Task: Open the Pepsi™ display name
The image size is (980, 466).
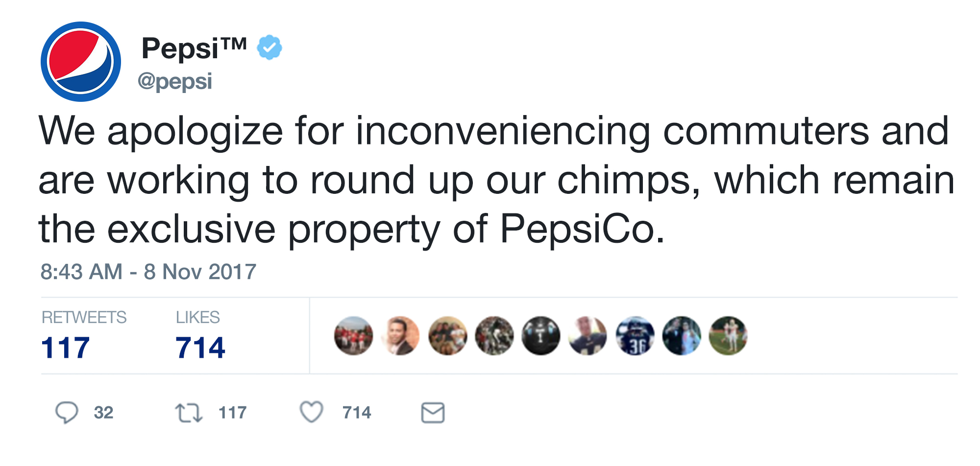Action: pos(194,48)
